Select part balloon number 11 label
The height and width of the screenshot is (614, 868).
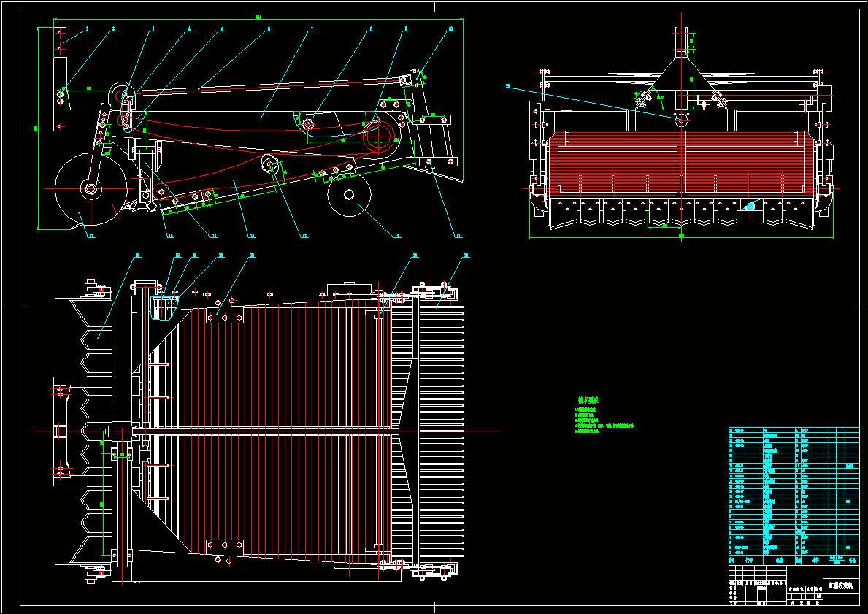[458, 236]
